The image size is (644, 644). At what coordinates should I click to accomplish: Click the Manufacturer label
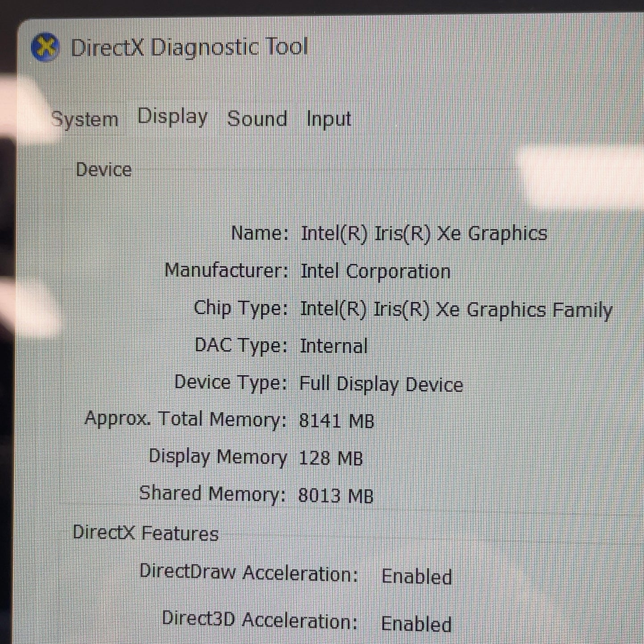click(x=226, y=270)
